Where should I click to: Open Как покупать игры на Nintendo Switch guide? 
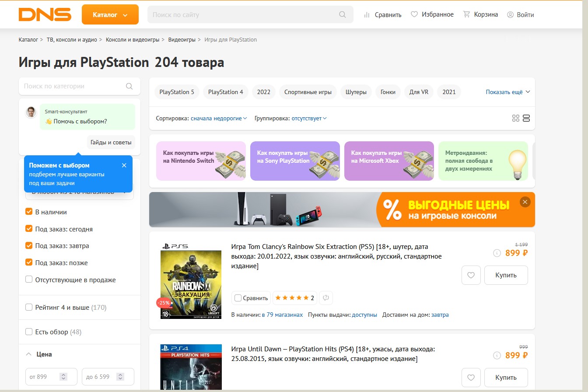click(x=201, y=161)
